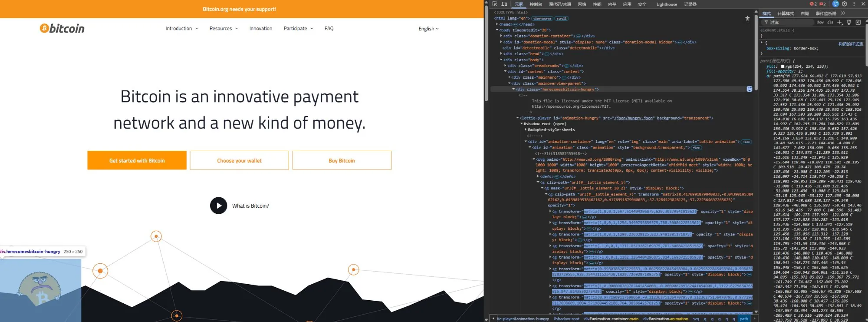
Task: Expand the breadcrumbs div
Action: tap(505, 66)
